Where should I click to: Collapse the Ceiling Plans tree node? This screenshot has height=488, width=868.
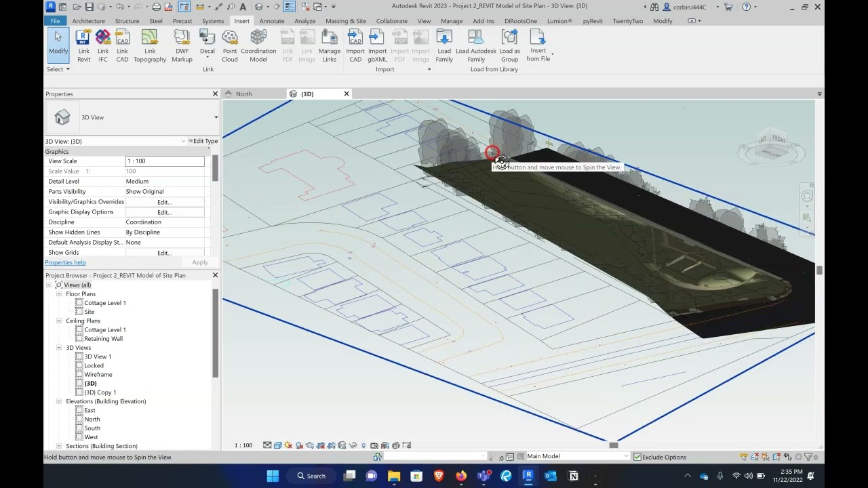pyautogui.click(x=59, y=321)
